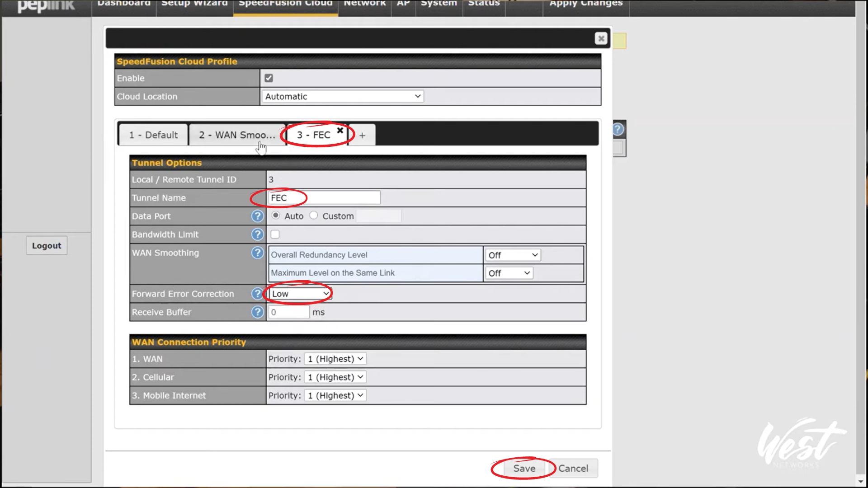Save the SpeedFusion profile settings
Viewport: 868px width, 488px height.
point(524,468)
